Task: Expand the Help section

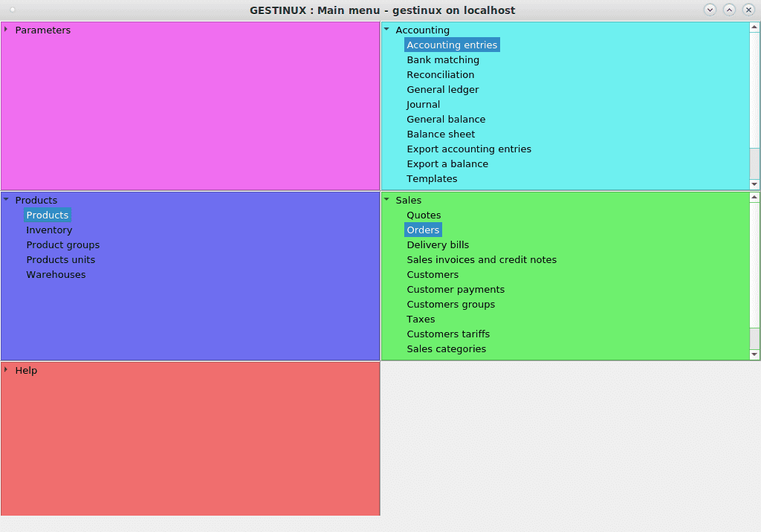Action: tap(6, 370)
